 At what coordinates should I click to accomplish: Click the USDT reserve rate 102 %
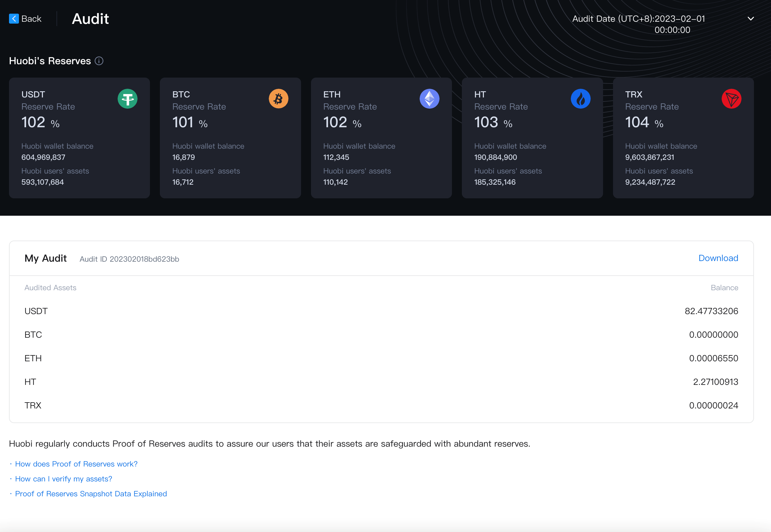click(40, 122)
